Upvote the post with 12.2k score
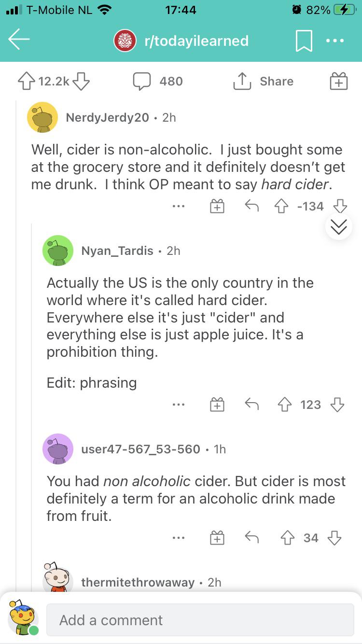 28,82
